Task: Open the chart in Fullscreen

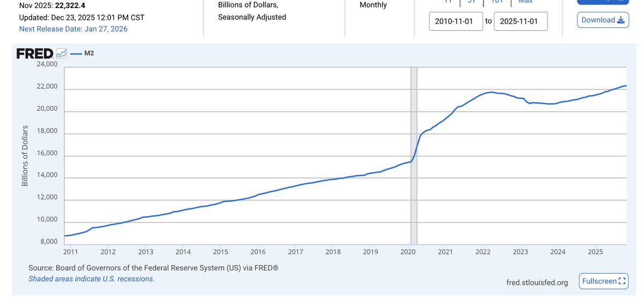Action: (x=603, y=281)
